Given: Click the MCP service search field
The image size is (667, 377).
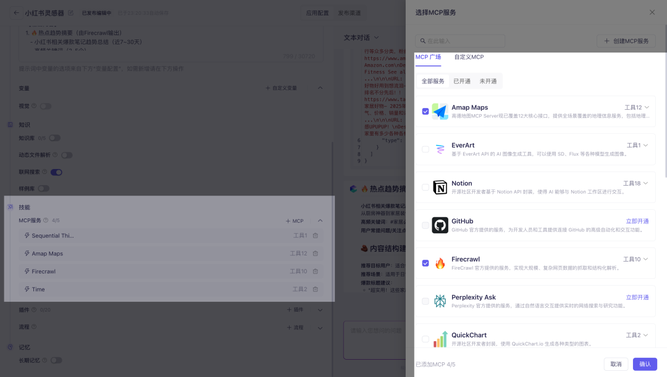Looking at the screenshot, I should click(460, 41).
